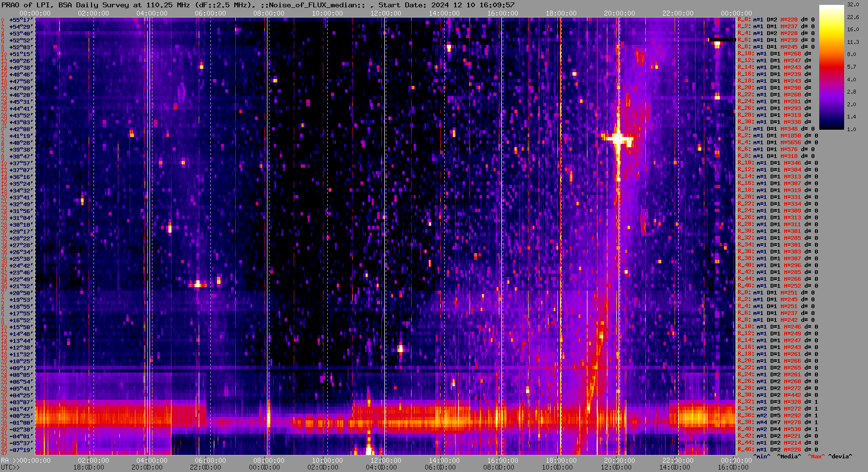Click the '^Media^' column footer label
The width and height of the screenshot is (868, 472).
[789, 457]
